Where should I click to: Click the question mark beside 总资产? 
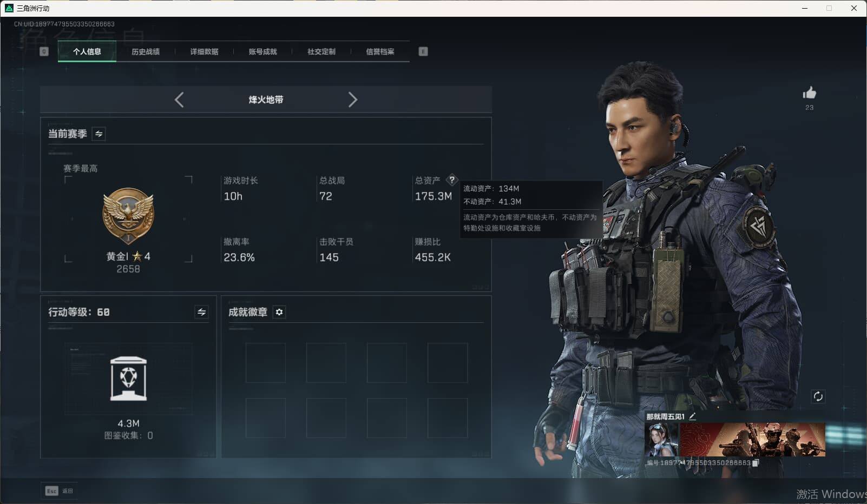coord(452,180)
